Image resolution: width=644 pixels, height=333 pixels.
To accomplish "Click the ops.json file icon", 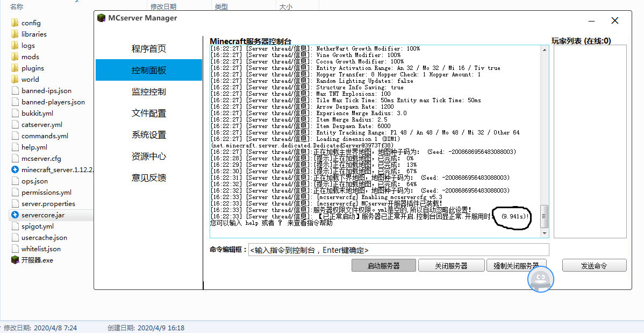I will pos(15,181).
